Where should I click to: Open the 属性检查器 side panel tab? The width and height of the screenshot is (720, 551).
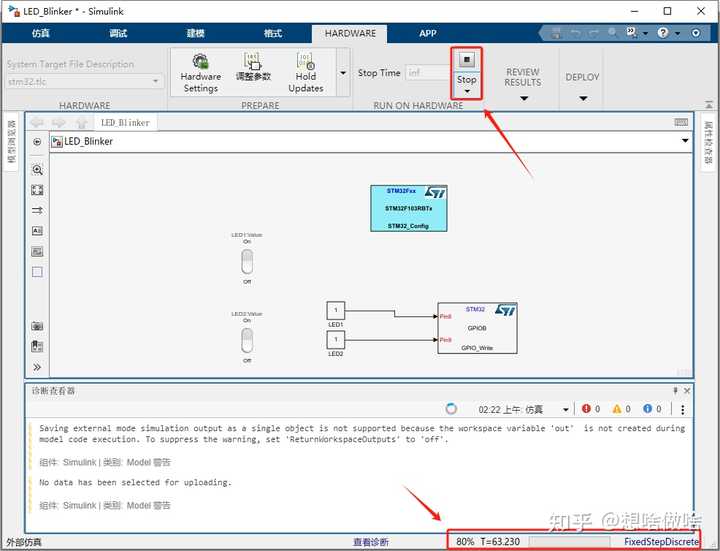(709, 142)
